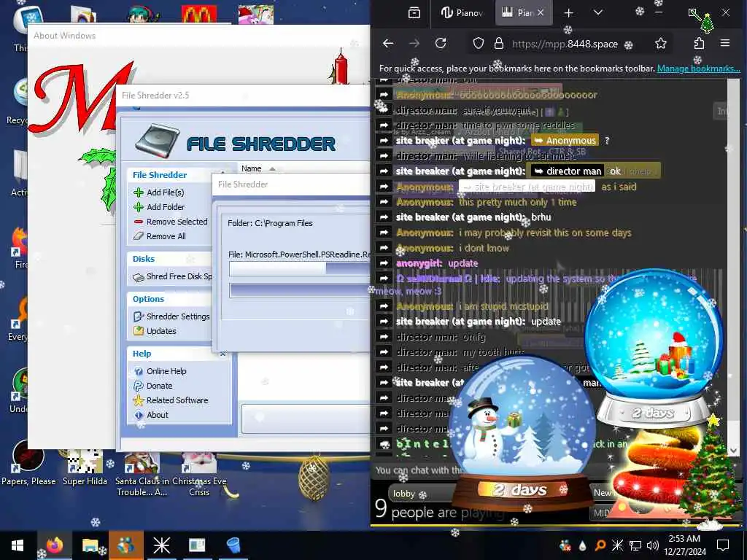Switch to the first Pianoverse tab
The width and height of the screenshot is (747, 560).
tap(462, 13)
